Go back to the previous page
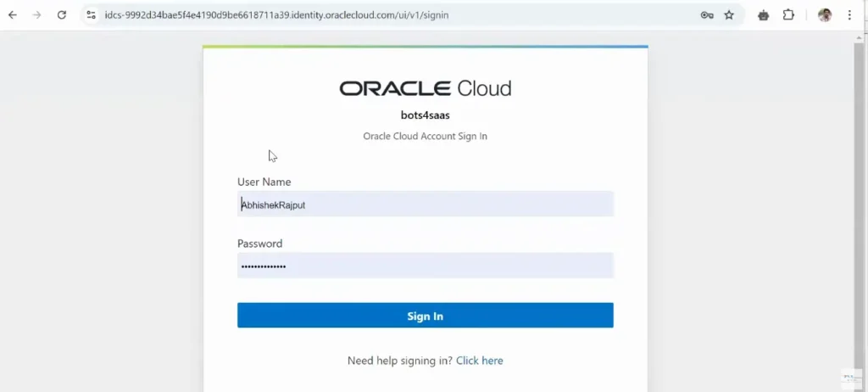This screenshot has height=392, width=868. pos(13,15)
